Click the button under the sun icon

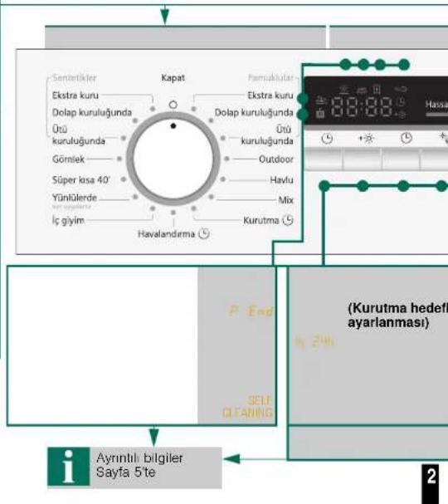pyautogui.click(x=363, y=158)
